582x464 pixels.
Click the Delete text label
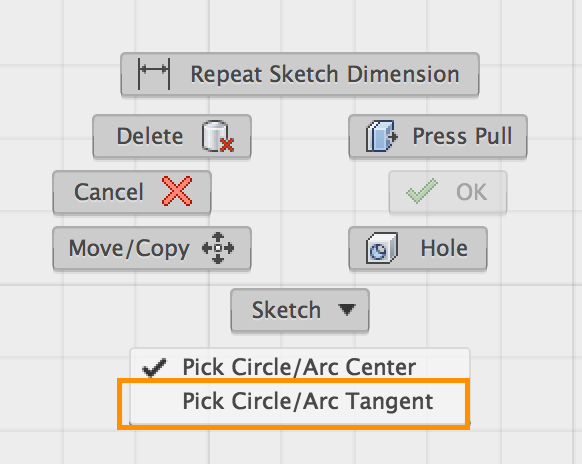tap(150, 136)
